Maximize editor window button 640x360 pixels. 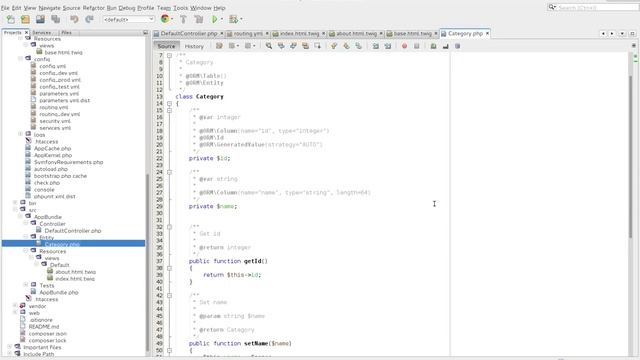pyautogui.click(x=632, y=33)
